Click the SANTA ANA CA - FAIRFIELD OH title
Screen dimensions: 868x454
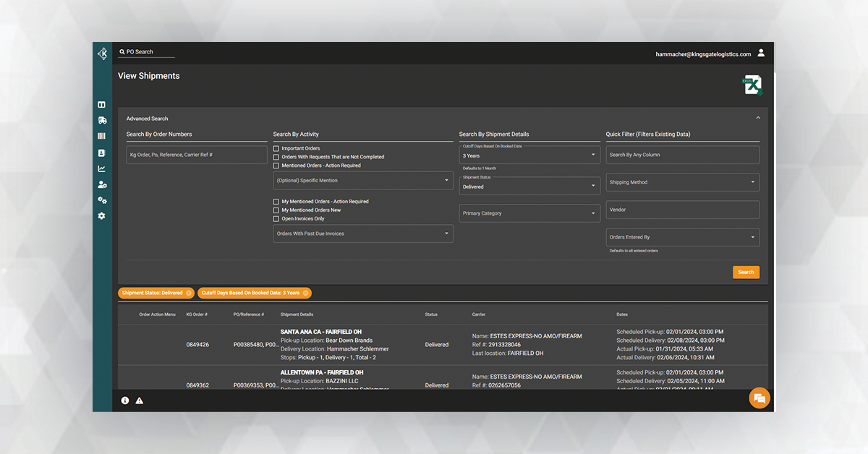tap(321, 332)
